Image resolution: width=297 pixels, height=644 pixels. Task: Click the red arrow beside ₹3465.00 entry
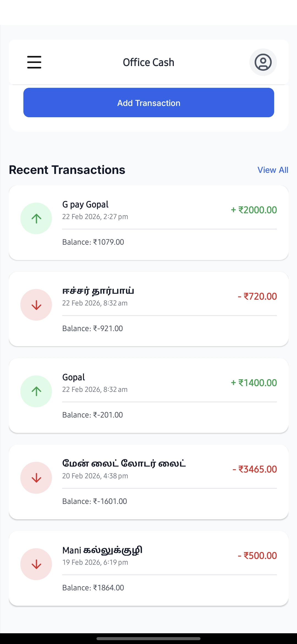click(36, 478)
